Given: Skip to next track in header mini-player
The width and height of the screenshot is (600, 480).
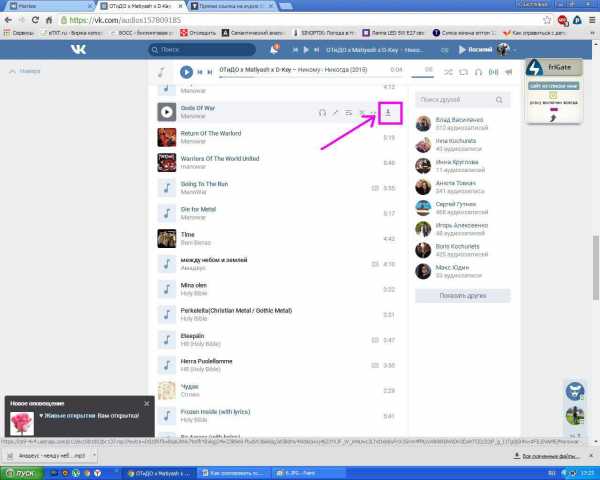Looking at the screenshot, I should tap(316, 50).
